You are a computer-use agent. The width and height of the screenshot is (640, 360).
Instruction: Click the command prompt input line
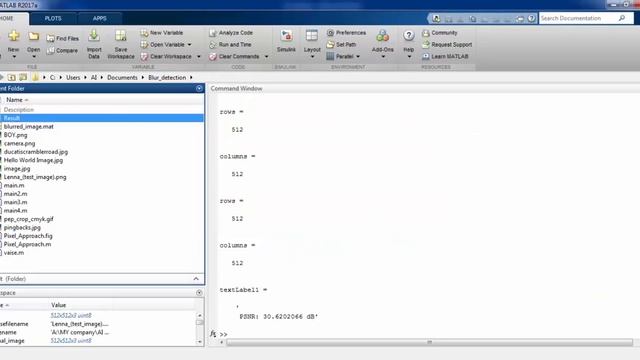tap(429, 334)
